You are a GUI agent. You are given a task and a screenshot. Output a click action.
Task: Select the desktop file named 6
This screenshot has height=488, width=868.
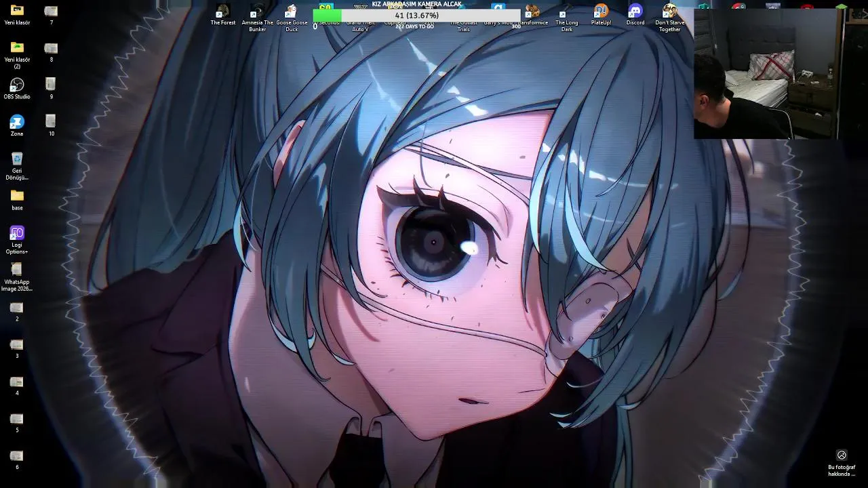[x=17, y=460]
